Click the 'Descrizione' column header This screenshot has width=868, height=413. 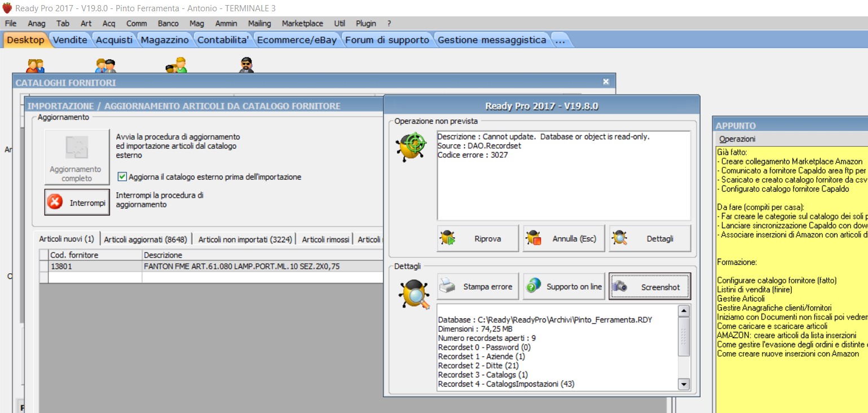[x=262, y=255]
